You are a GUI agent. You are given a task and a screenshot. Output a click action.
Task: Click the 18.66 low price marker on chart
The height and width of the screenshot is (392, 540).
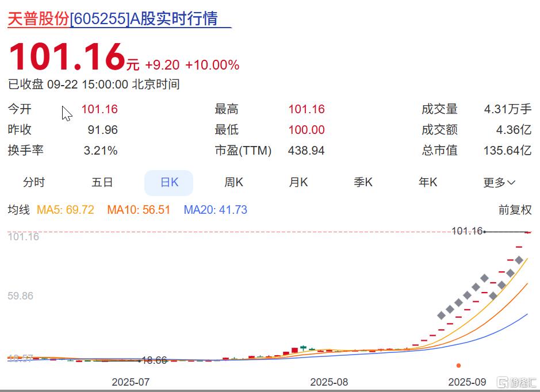(x=154, y=360)
